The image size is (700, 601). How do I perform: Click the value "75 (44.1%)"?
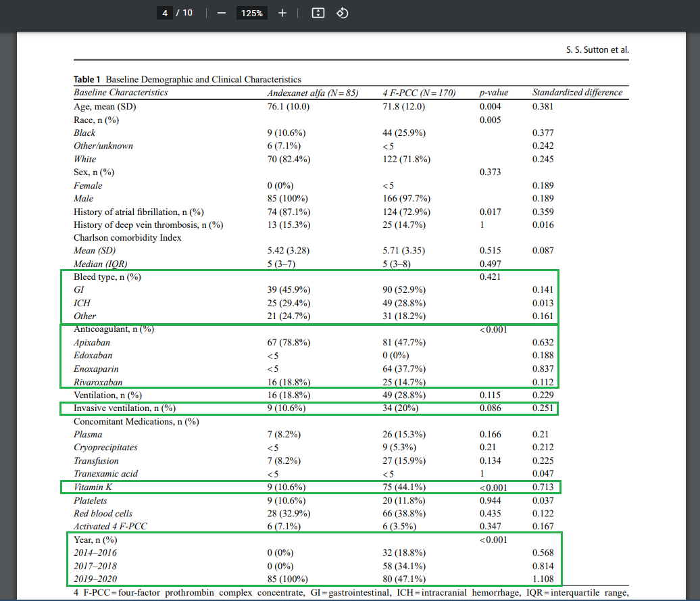pyautogui.click(x=404, y=487)
